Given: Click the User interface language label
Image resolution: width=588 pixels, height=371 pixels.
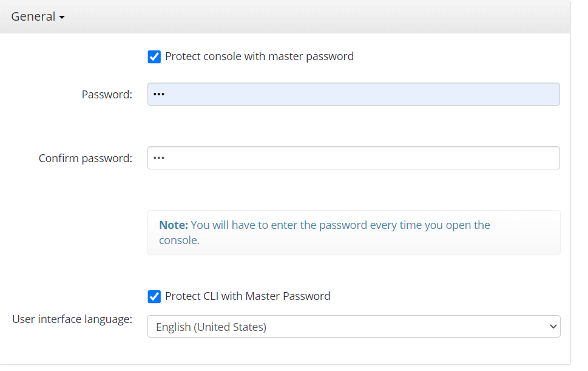Looking at the screenshot, I should [x=72, y=319].
